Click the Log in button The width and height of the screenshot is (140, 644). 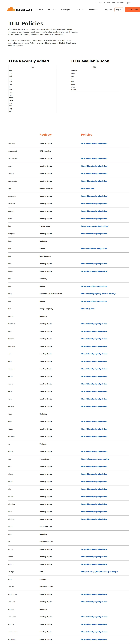point(119,10)
